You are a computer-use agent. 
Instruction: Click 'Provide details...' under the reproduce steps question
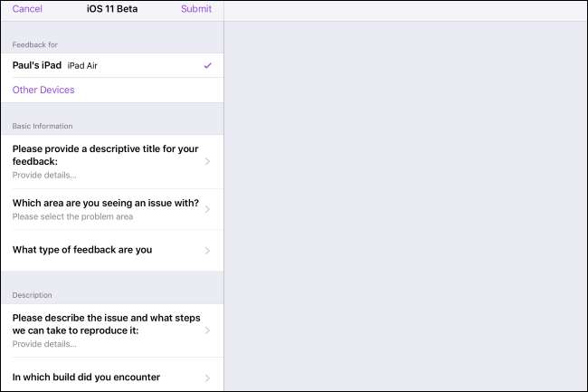pos(44,344)
